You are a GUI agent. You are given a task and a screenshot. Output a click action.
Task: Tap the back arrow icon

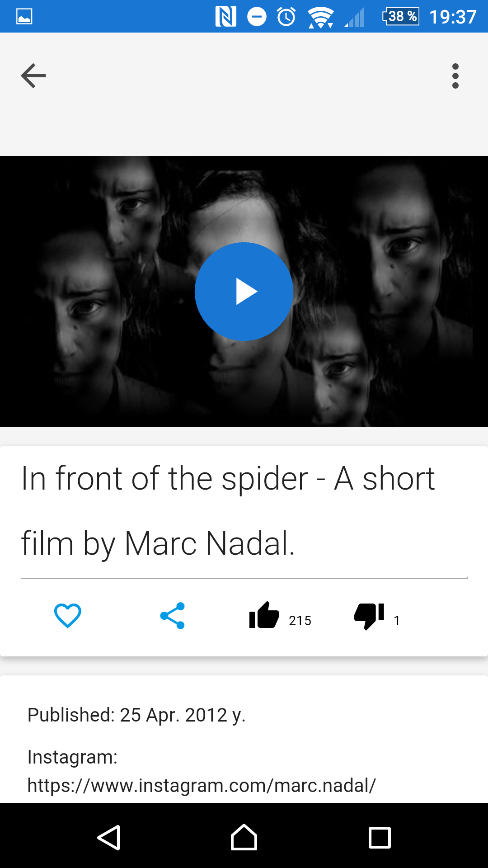pyautogui.click(x=33, y=75)
